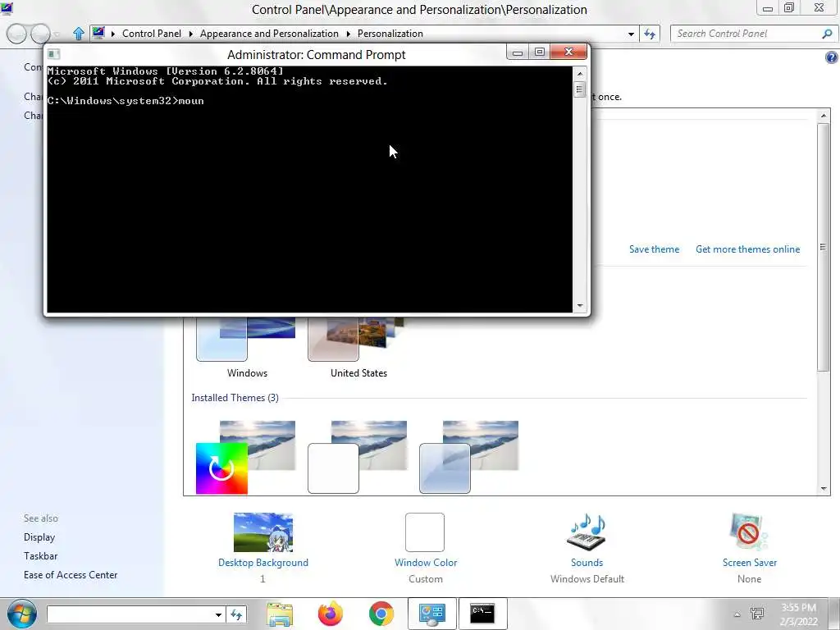Show hidden system tray icons
Viewport: 840px width, 630px height.
(737, 614)
